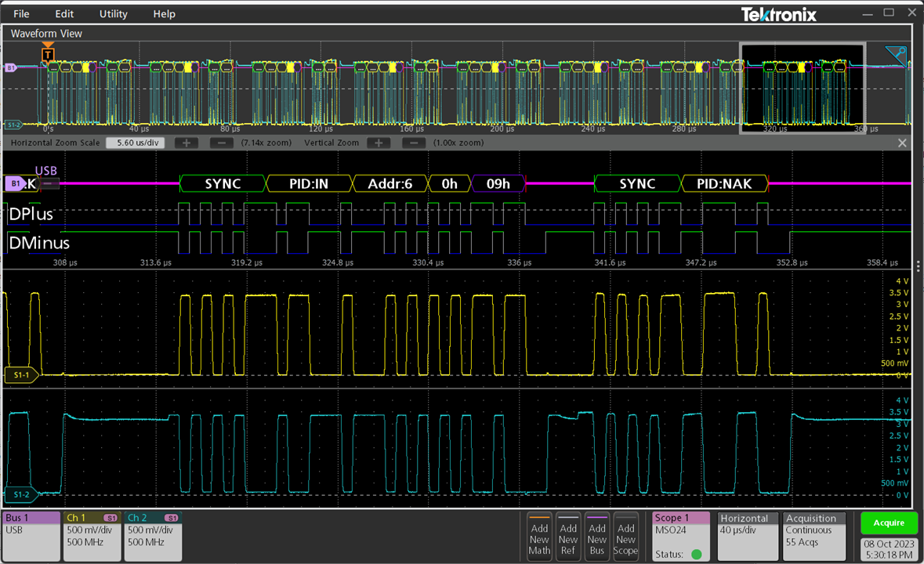Increase horizontal zoom with plus button
Viewport: 924px width, 564px height.
pyautogui.click(x=187, y=143)
